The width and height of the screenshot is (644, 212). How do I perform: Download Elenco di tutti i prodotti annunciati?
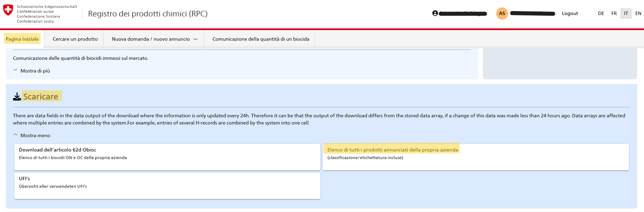click(x=475, y=157)
